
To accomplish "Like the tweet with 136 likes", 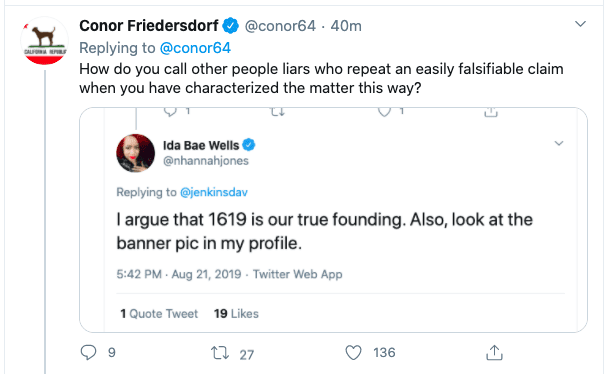I will pos(353,352).
